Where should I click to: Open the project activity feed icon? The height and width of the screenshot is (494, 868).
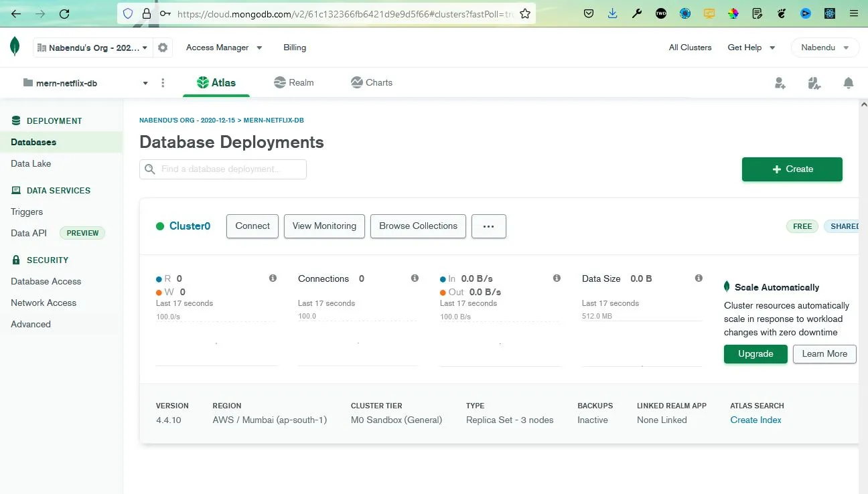pos(814,83)
